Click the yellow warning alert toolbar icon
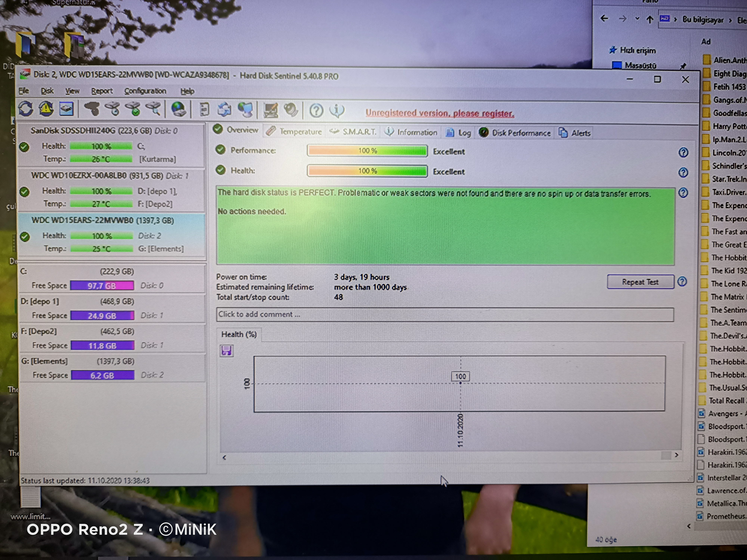Screen dimensions: 747x560 coord(46,109)
